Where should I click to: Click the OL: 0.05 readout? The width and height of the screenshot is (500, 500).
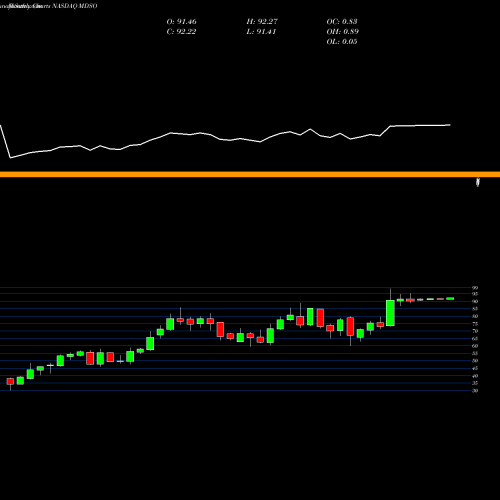(x=342, y=42)
